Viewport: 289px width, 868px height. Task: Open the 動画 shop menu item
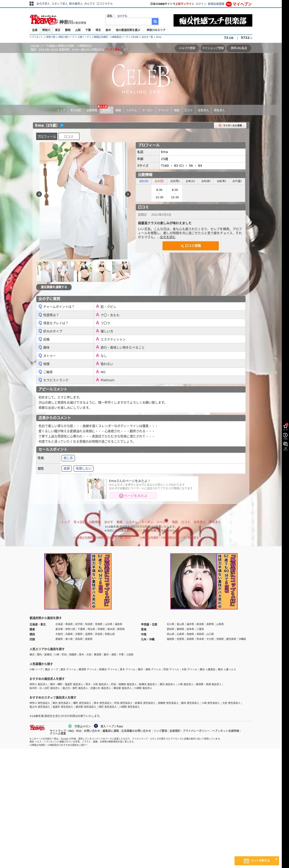coord(118,110)
